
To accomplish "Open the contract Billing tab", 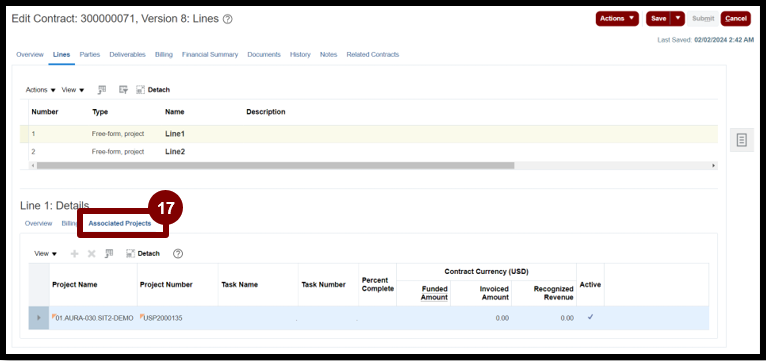I will pyautogui.click(x=164, y=55).
